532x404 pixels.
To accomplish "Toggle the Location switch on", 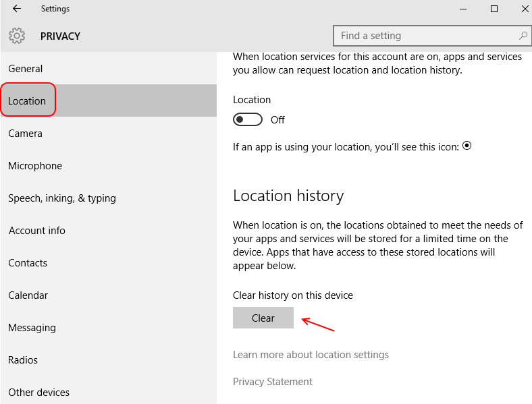I will pos(247,119).
